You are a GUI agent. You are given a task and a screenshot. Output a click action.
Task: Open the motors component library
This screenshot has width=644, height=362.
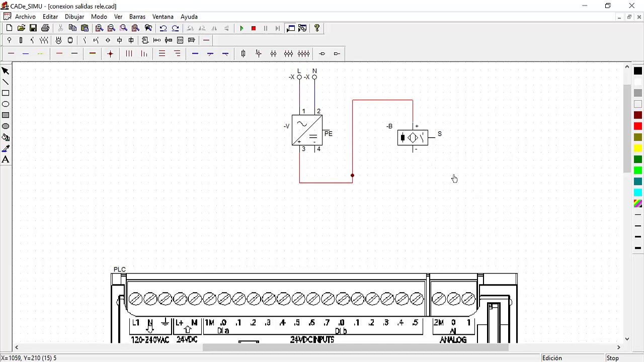[58, 40]
